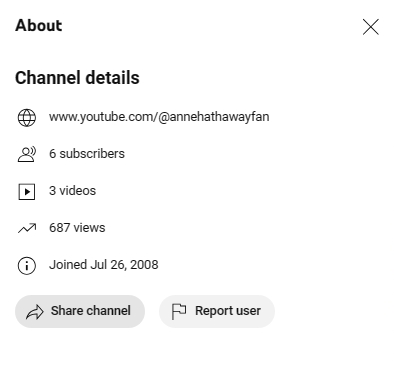The height and width of the screenshot is (368, 394).
Task: Click the info circle icon by join date
Action: click(27, 266)
